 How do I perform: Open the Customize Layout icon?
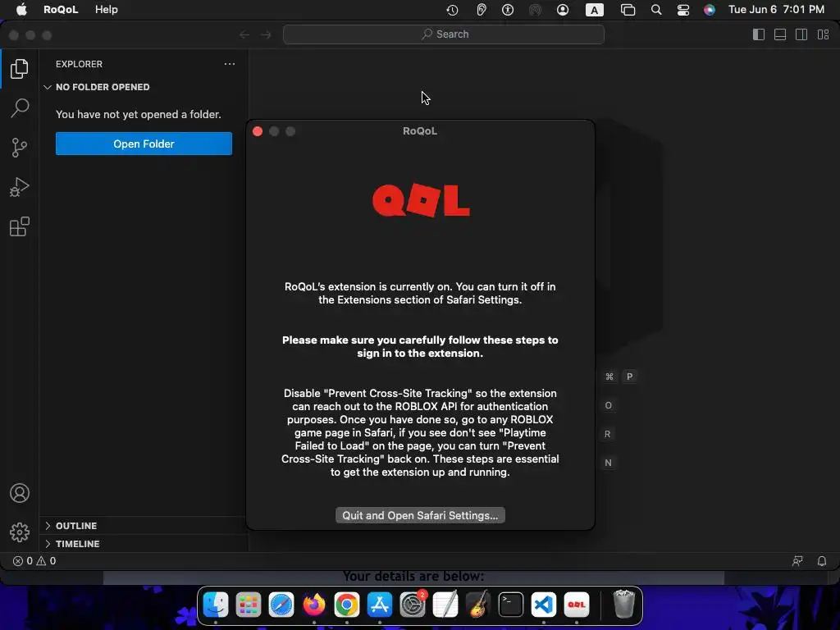click(x=824, y=34)
